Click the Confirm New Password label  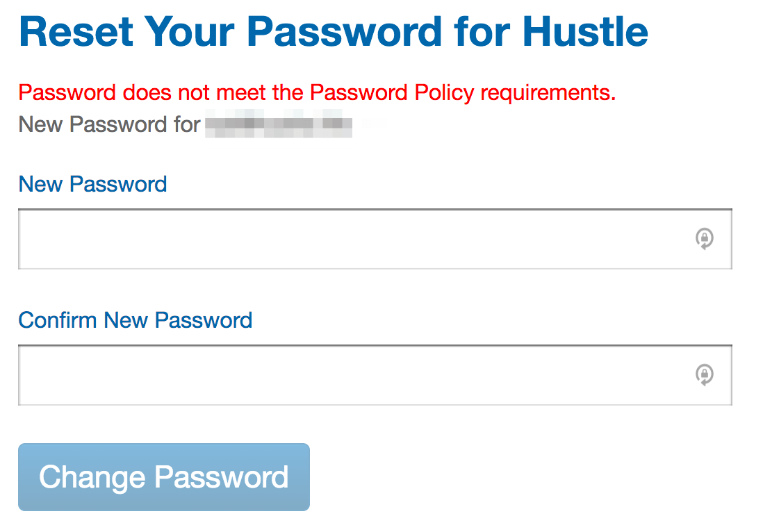tap(136, 320)
